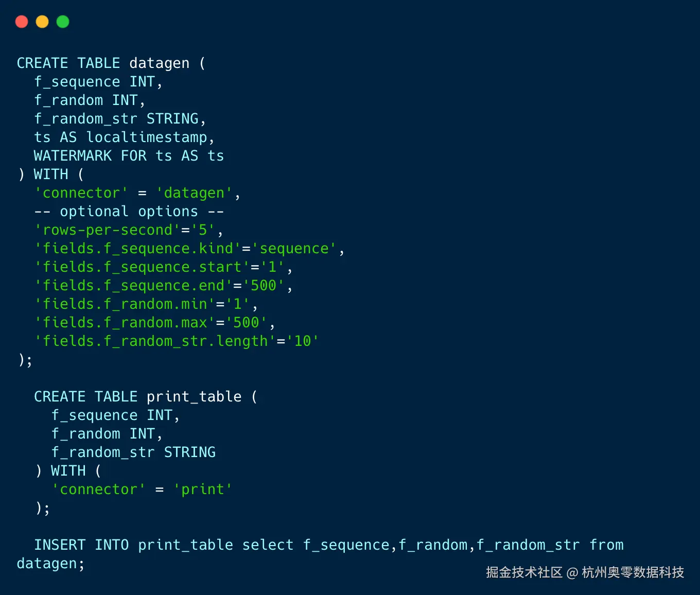Click the fields.f_random_str.length line
Screen dimensions: 700x595
(176, 341)
